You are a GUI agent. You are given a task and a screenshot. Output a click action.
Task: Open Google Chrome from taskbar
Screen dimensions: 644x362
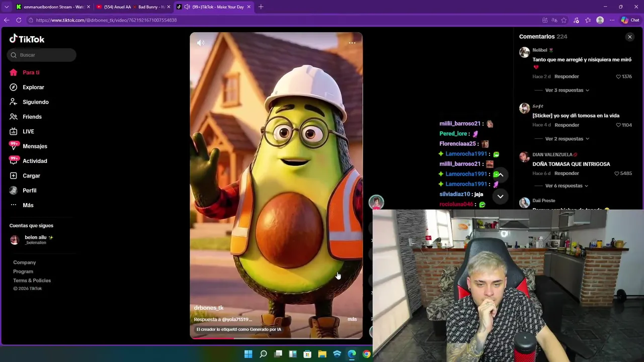tap(367, 354)
